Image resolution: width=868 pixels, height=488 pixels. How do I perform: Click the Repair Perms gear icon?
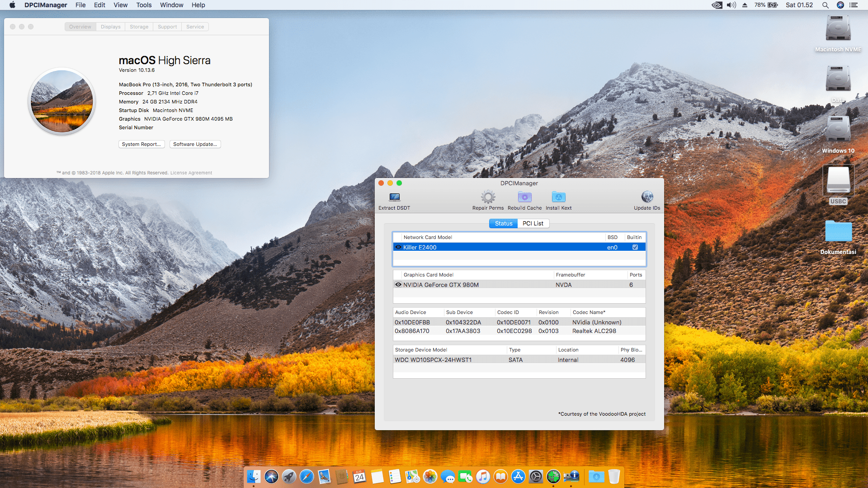[x=488, y=197]
